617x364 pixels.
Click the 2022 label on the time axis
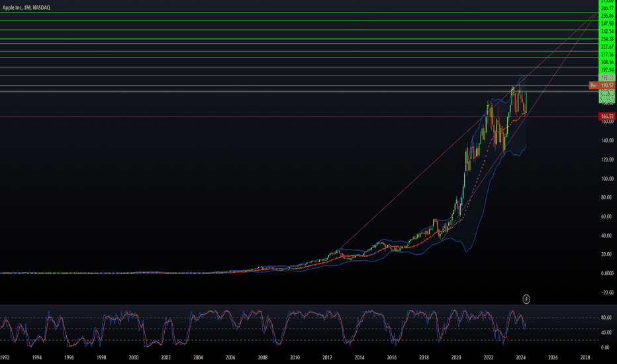click(x=489, y=357)
